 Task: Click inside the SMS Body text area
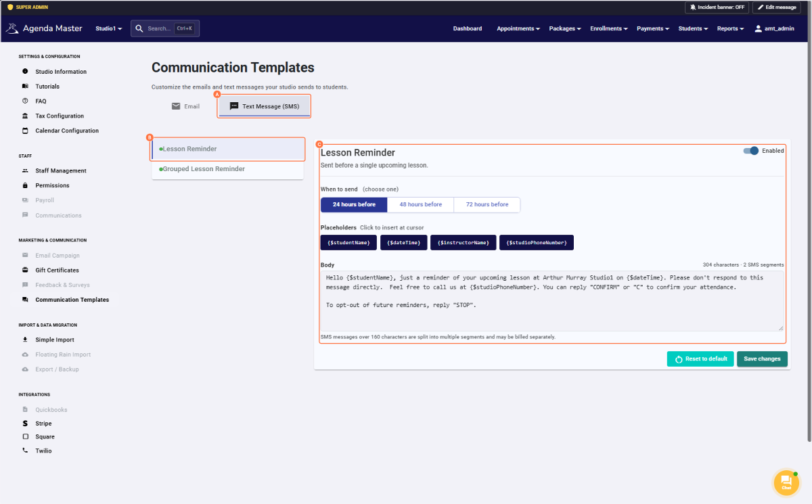(552, 301)
